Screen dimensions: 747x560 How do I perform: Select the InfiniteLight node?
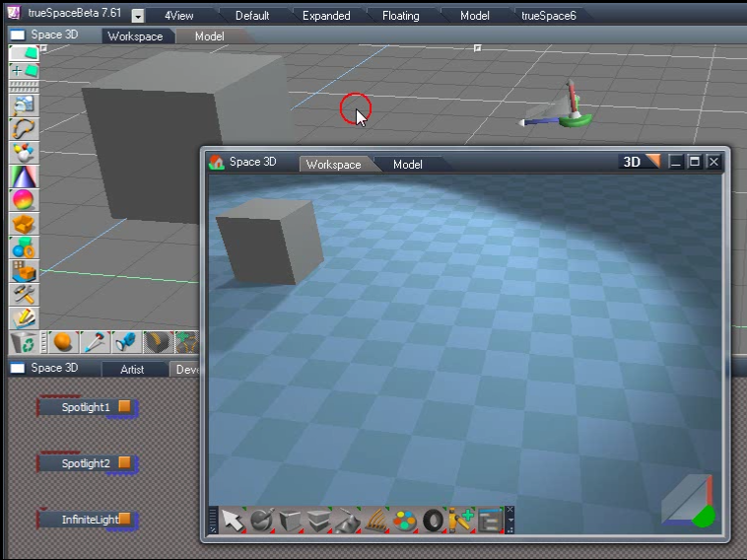click(x=87, y=520)
